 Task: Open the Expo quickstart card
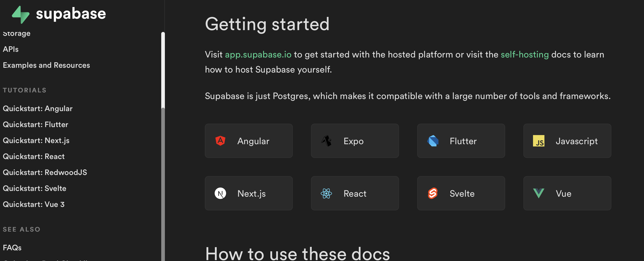point(355,141)
